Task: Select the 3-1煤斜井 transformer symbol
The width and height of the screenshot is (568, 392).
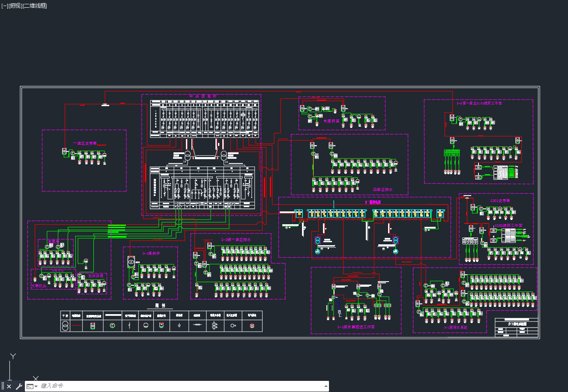Action: pyautogui.click(x=132, y=262)
